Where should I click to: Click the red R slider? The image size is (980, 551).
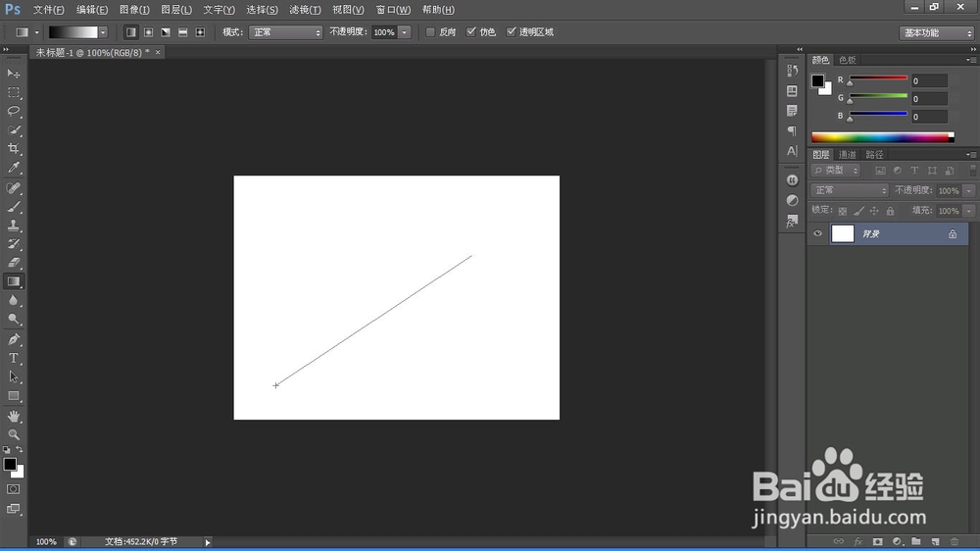pyautogui.click(x=878, y=78)
